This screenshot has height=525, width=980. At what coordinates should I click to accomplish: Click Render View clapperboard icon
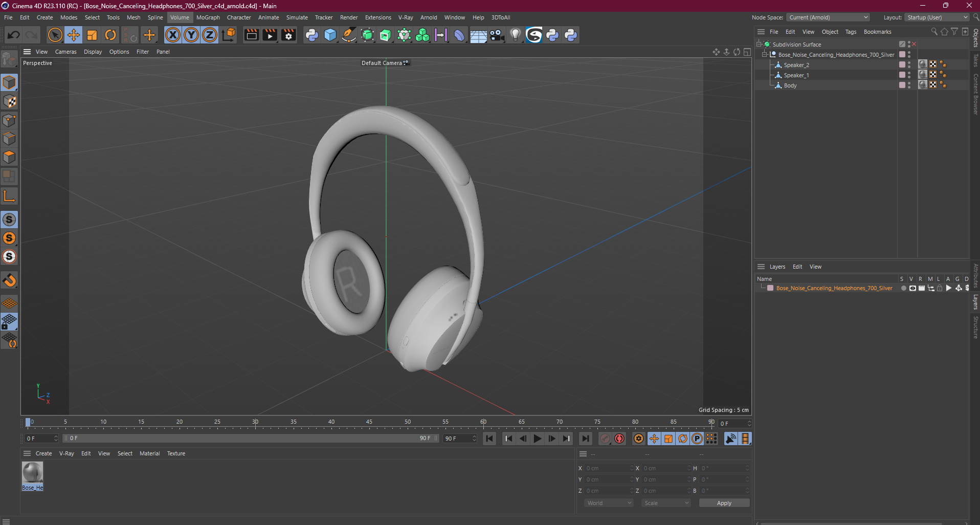(x=251, y=35)
